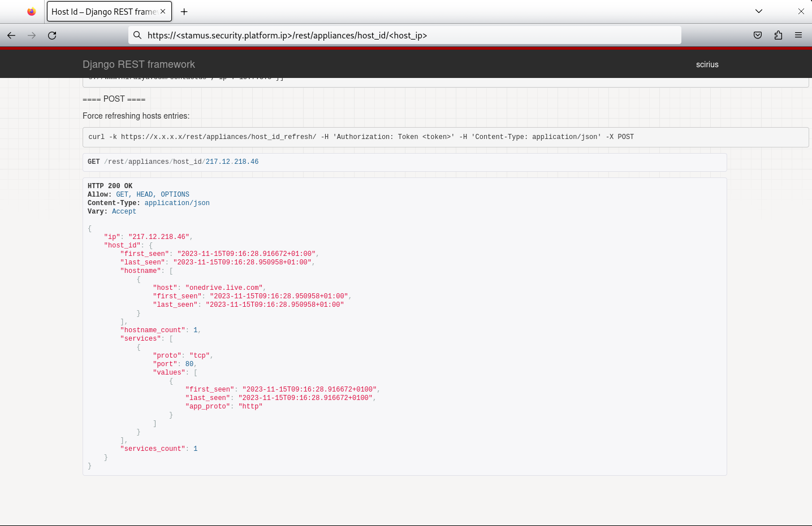Image resolution: width=812 pixels, height=526 pixels.
Task: Go back to the previous page
Action: (x=11, y=35)
